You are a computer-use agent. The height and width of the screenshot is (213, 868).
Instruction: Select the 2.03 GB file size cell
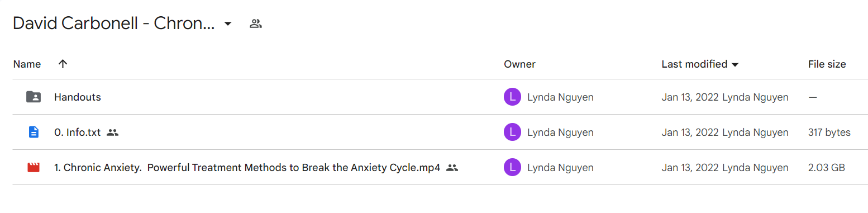pyautogui.click(x=827, y=168)
